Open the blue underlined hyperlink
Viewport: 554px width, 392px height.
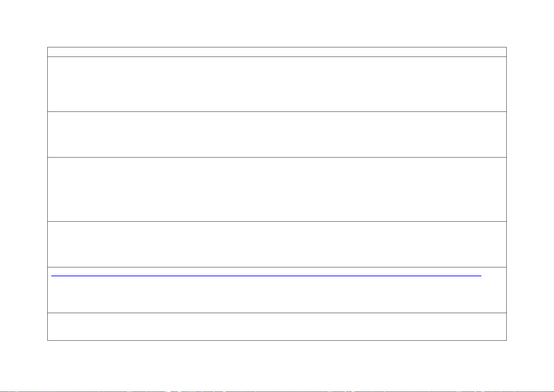tap(266, 276)
